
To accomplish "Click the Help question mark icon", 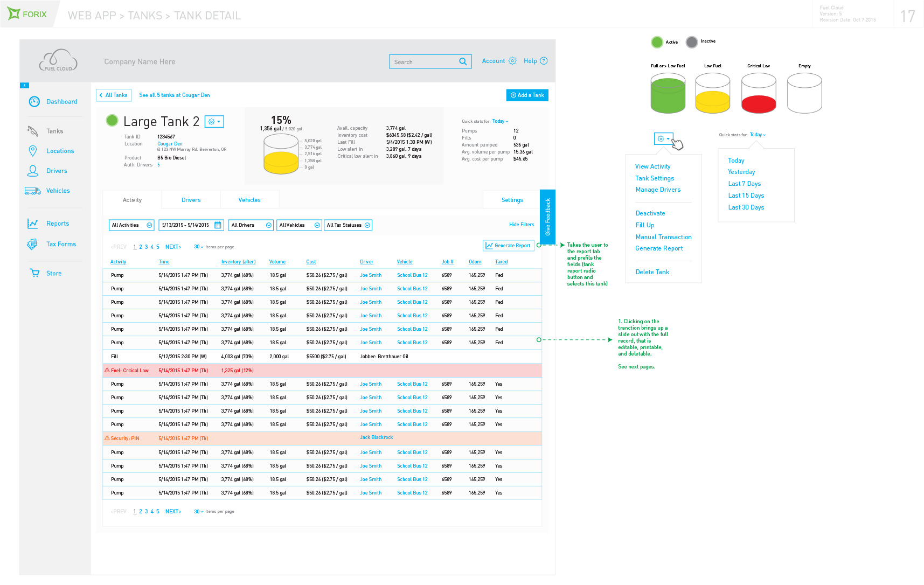I will click(544, 61).
